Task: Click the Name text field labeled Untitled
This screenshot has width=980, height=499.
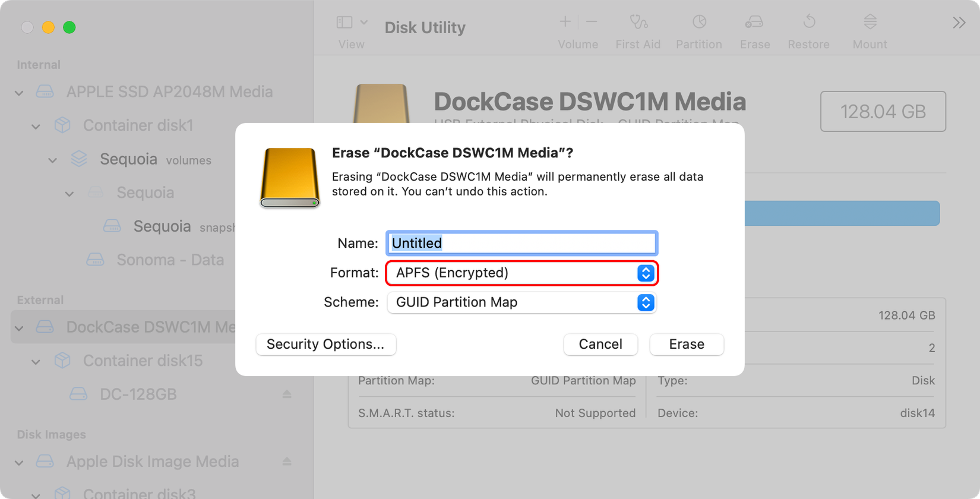Action: click(521, 243)
